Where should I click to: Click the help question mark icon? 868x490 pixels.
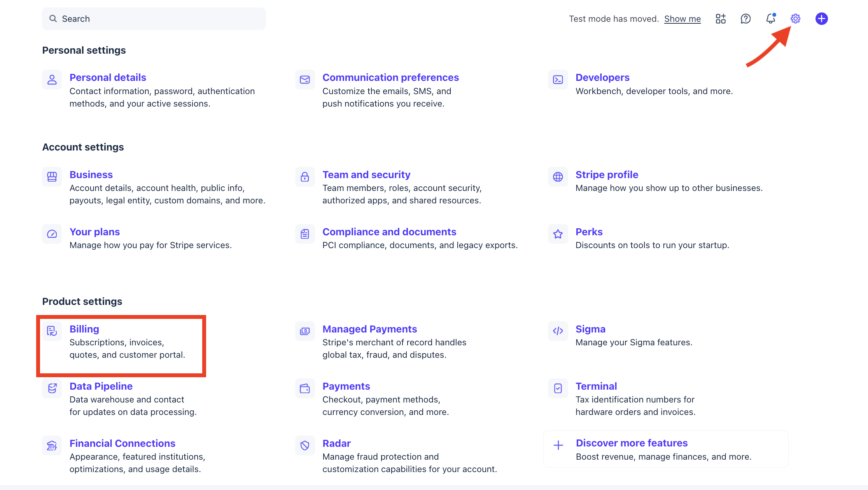(745, 19)
